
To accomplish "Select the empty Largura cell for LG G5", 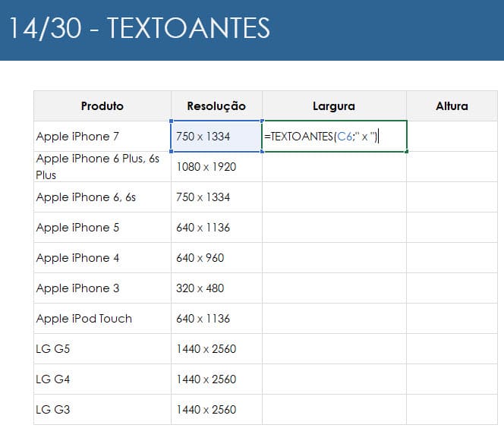I will point(334,349).
